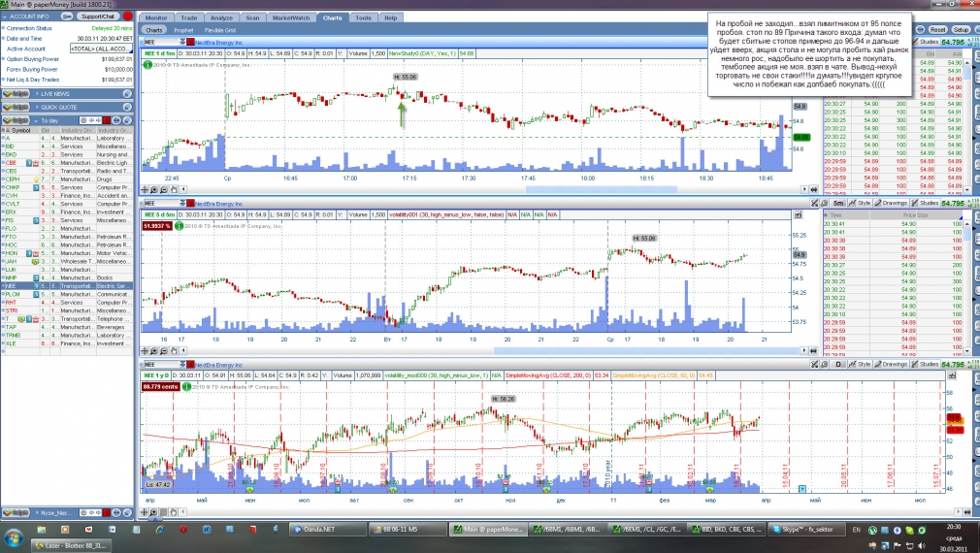980x553 pixels.
Task: Open 5m timeframe selector in middle chart
Action: pyautogui.click(x=838, y=203)
